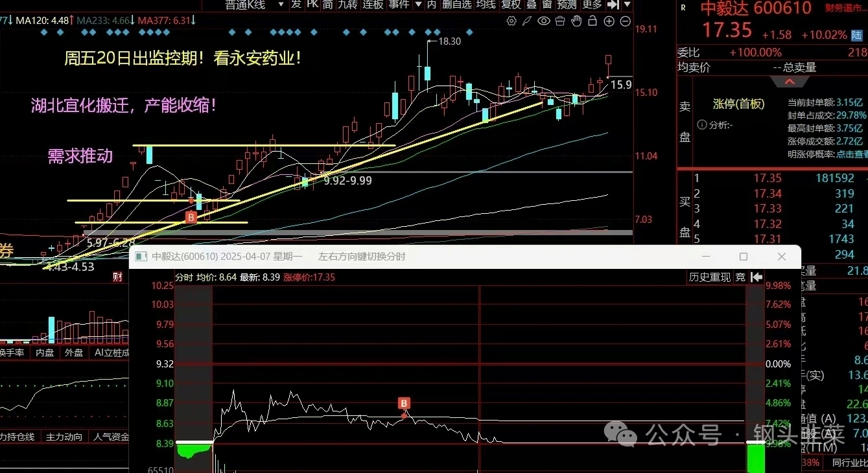Click the MA377: 6.31 indicator label
The image size is (868, 473).
[x=165, y=21]
